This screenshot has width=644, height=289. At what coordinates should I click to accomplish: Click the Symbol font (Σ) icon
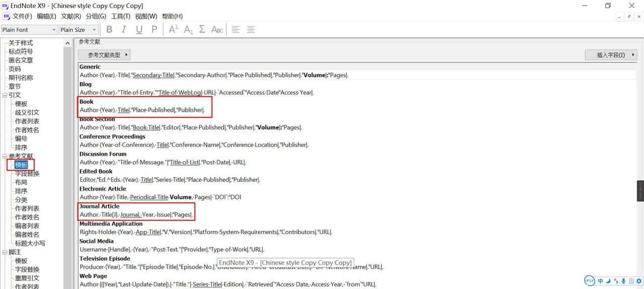(x=202, y=30)
